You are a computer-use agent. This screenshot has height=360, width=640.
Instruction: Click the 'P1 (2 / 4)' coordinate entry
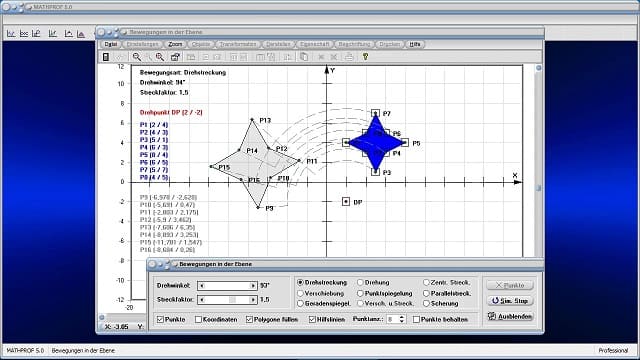tap(154, 125)
